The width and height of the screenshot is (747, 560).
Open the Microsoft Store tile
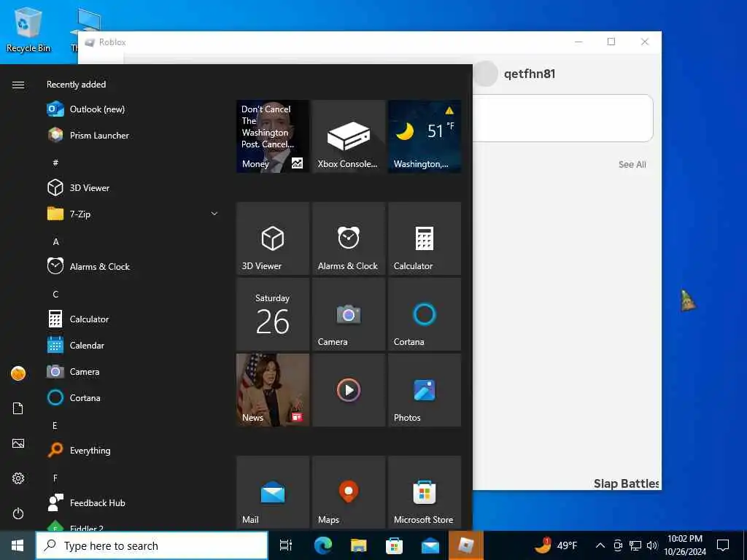coord(424,492)
